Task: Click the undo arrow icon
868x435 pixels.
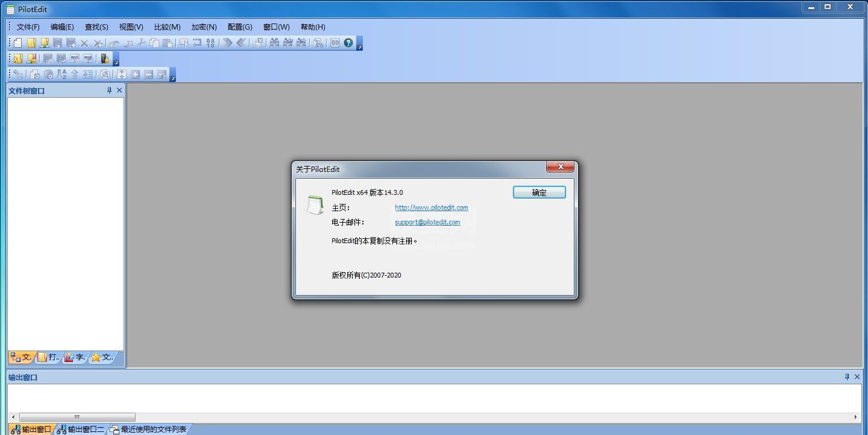Action: point(114,43)
